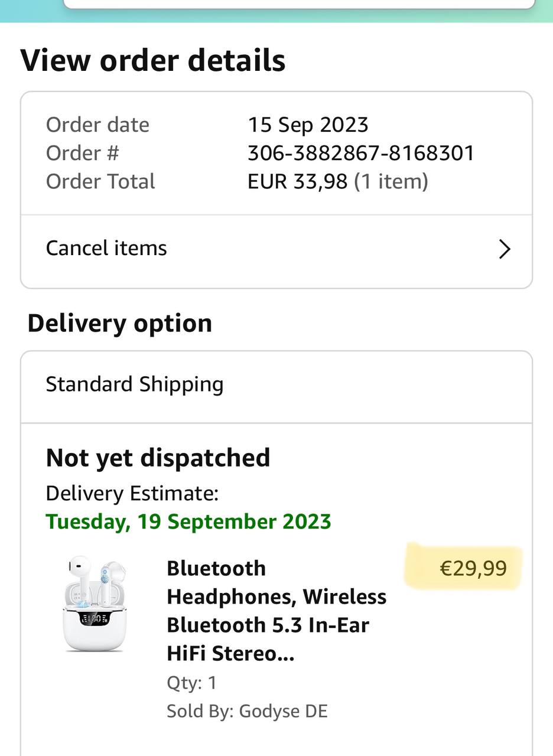Click the chevron arrow beside Cancel items
Image resolution: width=553 pixels, height=756 pixels.
(x=504, y=249)
